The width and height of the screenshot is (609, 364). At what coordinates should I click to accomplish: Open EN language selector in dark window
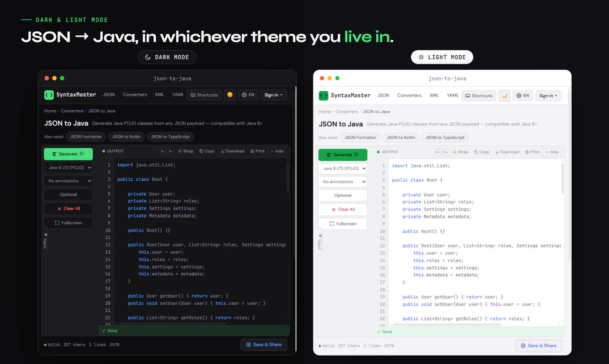(248, 95)
